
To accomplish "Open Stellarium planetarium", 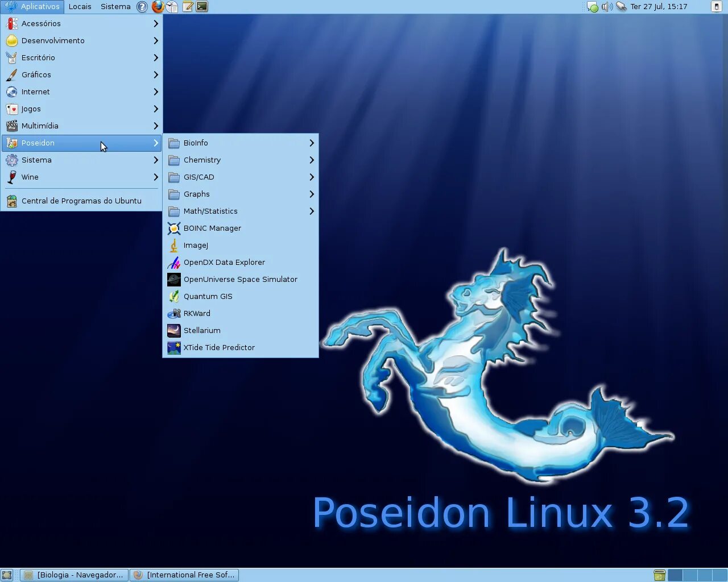I will click(x=241, y=330).
